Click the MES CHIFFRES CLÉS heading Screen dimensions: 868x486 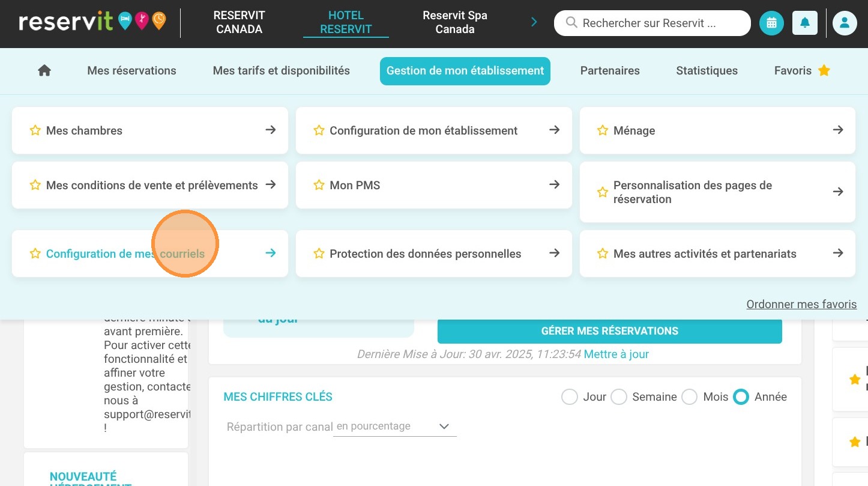pyautogui.click(x=278, y=397)
